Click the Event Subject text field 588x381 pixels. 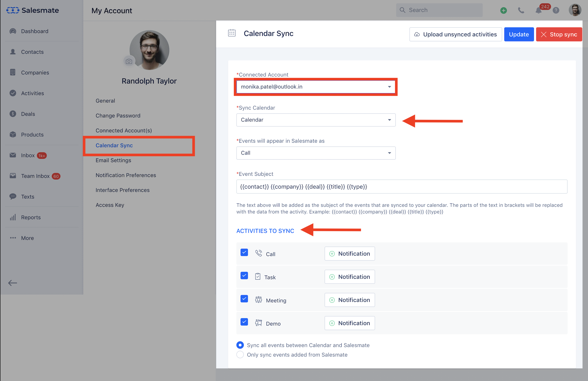(x=402, y=187)
